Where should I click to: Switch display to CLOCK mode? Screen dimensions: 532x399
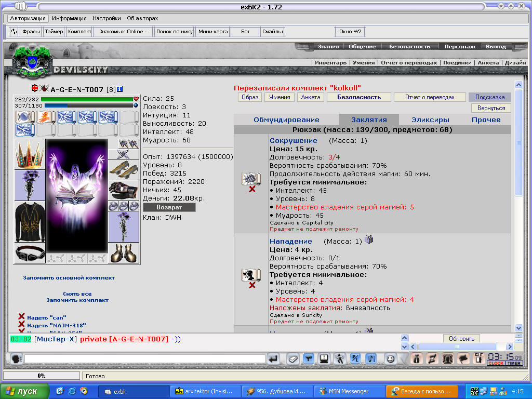click(496, 363)
